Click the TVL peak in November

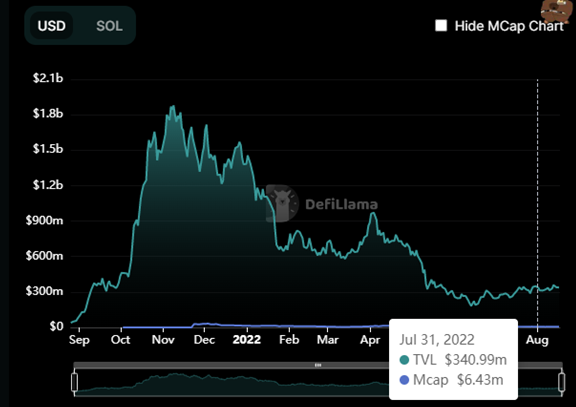172,107
